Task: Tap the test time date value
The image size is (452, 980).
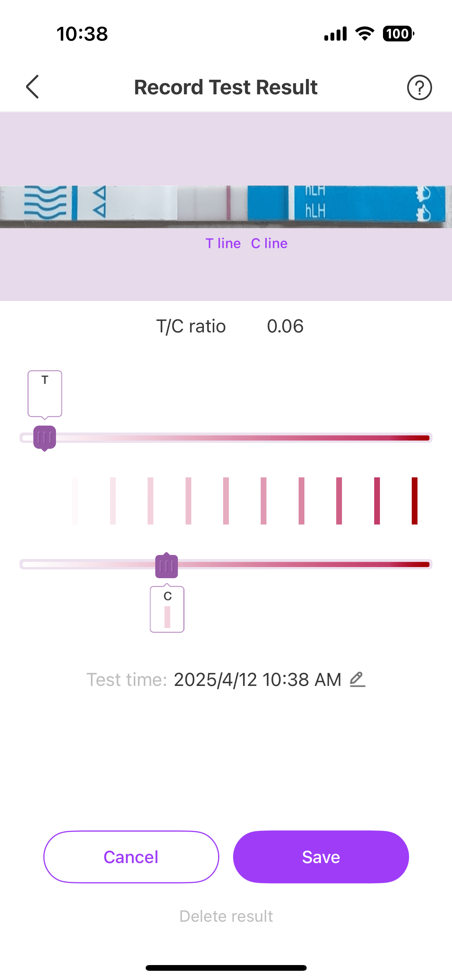Action: point(257,680)
